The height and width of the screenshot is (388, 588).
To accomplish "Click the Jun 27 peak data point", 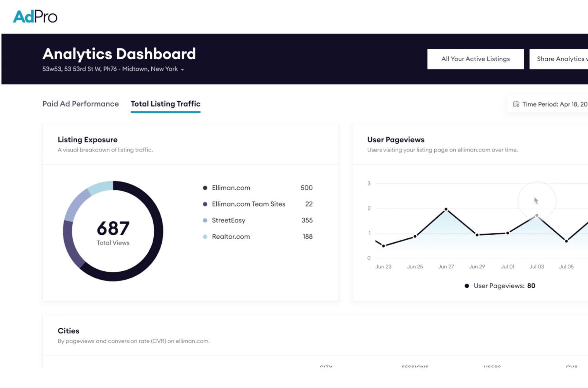I will [x=446, y=209].
